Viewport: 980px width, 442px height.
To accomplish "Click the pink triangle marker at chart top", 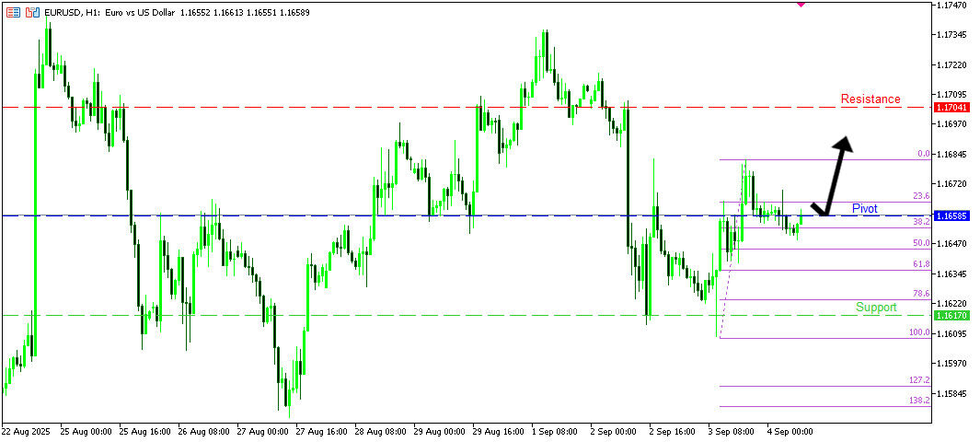I will point(801,4).
